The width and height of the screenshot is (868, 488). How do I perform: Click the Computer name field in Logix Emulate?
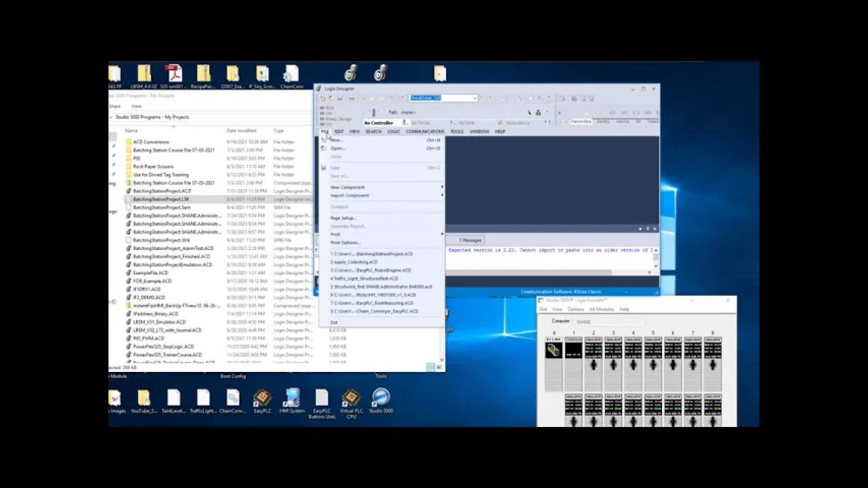(x=608, y=322)
